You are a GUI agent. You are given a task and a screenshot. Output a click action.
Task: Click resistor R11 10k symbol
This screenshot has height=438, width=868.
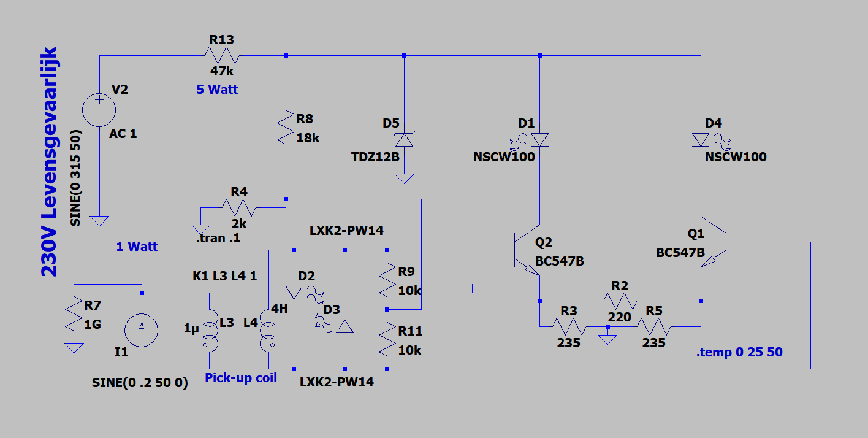pos(387,339)
